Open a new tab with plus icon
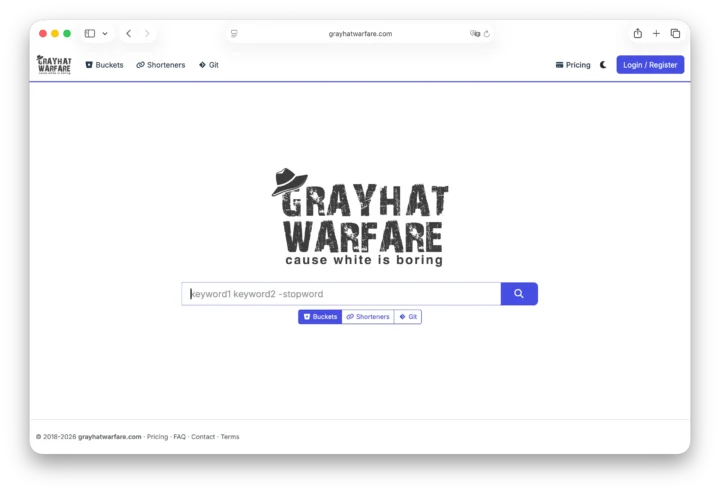The height and width of the screenshot is (493, 720). [656, 33]
